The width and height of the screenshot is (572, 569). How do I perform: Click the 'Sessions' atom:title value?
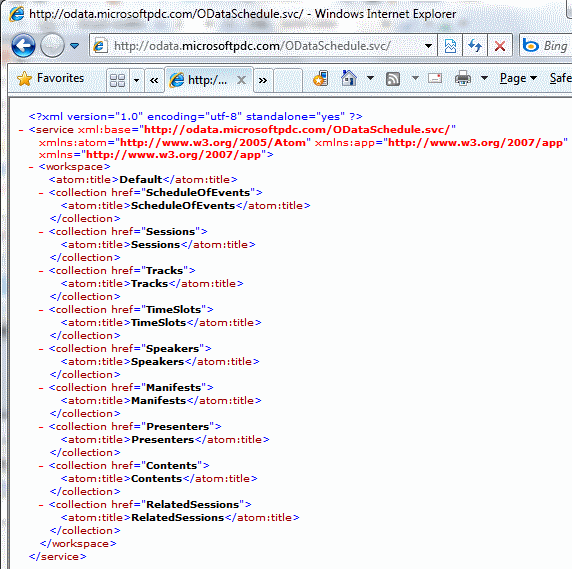pos(156,245)
